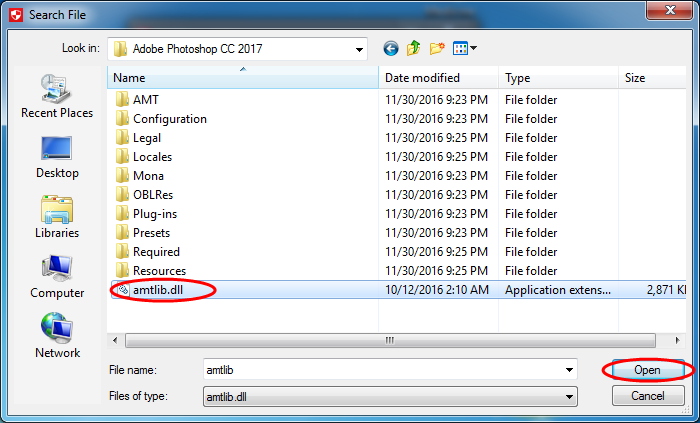Go up one folder level
This screenshot has width=700, height=423.
[x=413, y=48]
